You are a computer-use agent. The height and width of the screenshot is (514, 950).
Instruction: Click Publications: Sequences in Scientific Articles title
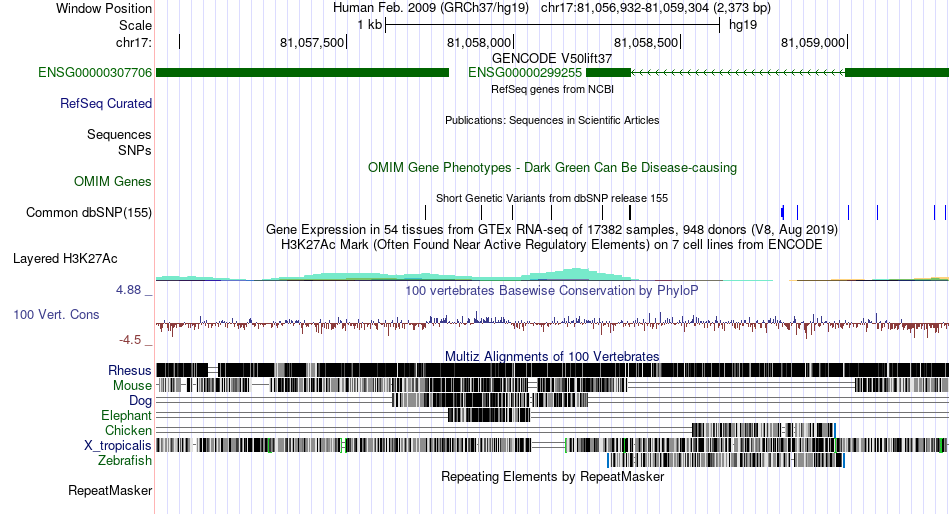[552, 120]
